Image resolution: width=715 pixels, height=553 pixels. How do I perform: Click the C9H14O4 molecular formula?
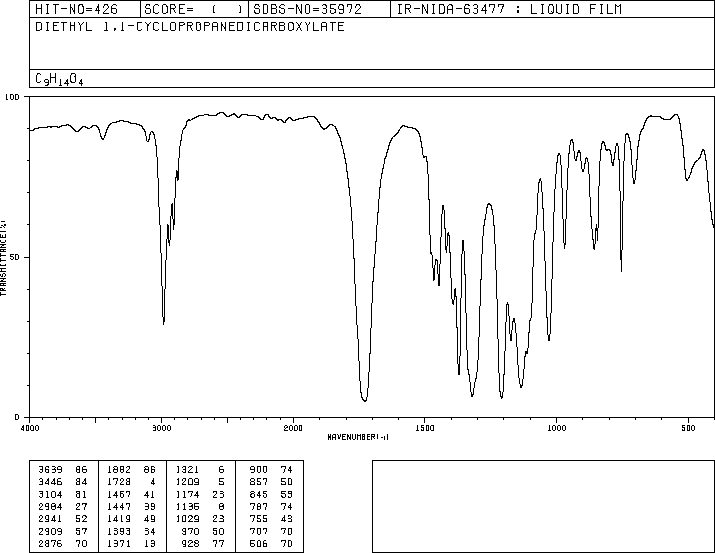pos(59,79)
